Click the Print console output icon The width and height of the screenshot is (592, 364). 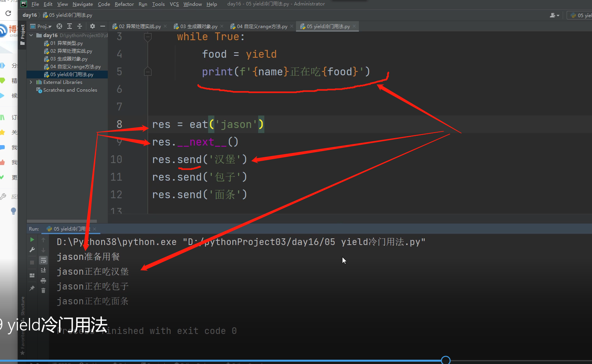click(43, 281)
